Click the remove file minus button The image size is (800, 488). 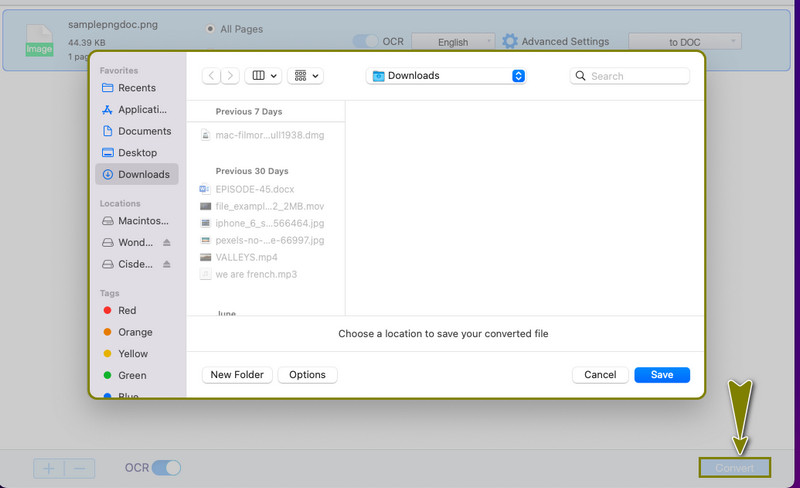(80, 468)
